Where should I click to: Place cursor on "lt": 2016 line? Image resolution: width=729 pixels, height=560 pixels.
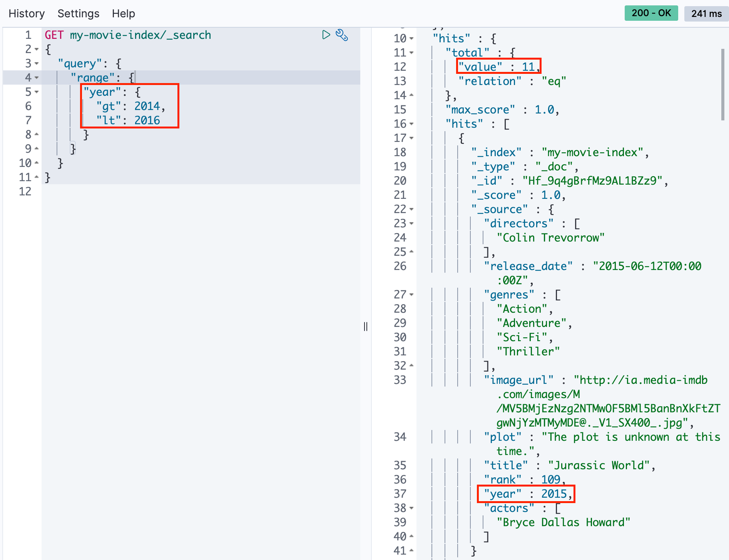(128, 120)
